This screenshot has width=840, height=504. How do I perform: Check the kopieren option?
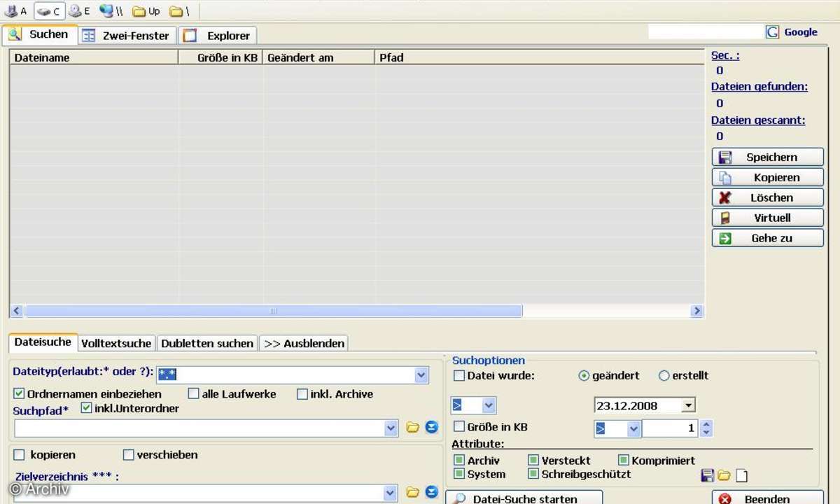pos(20,455)
